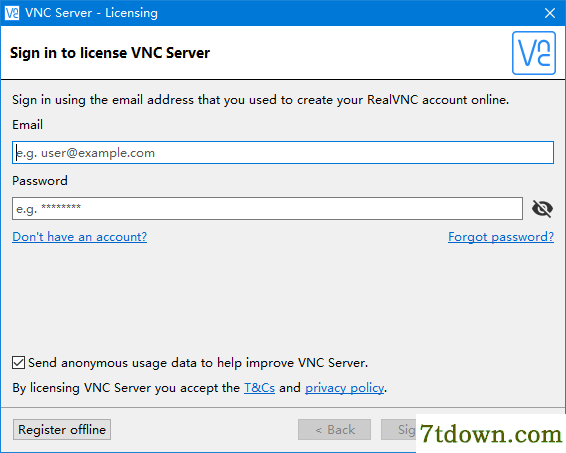Close the VNC Server Licensing window

[x=550, y=13]
